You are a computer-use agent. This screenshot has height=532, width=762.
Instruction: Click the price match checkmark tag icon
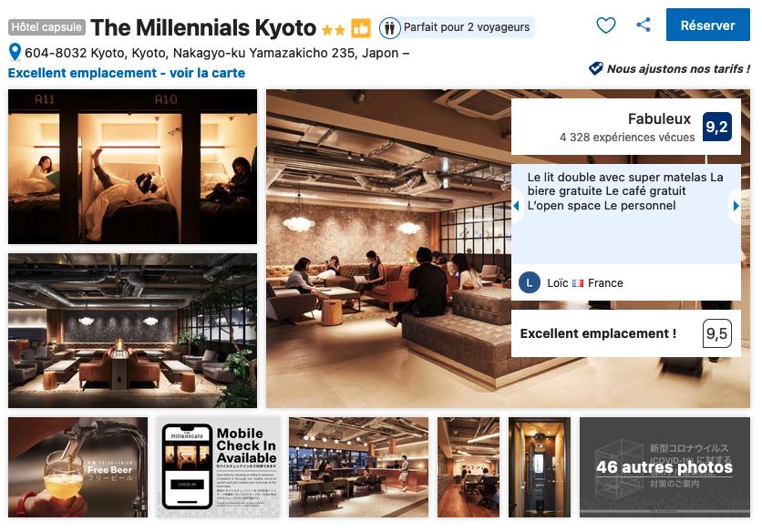point(596,68)
